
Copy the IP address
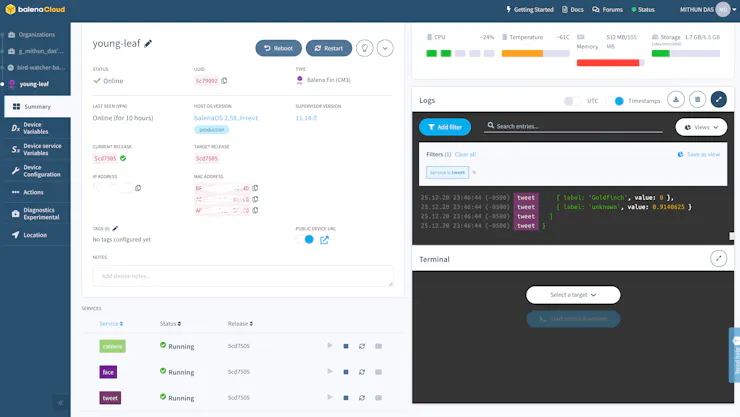click(138, 188)
